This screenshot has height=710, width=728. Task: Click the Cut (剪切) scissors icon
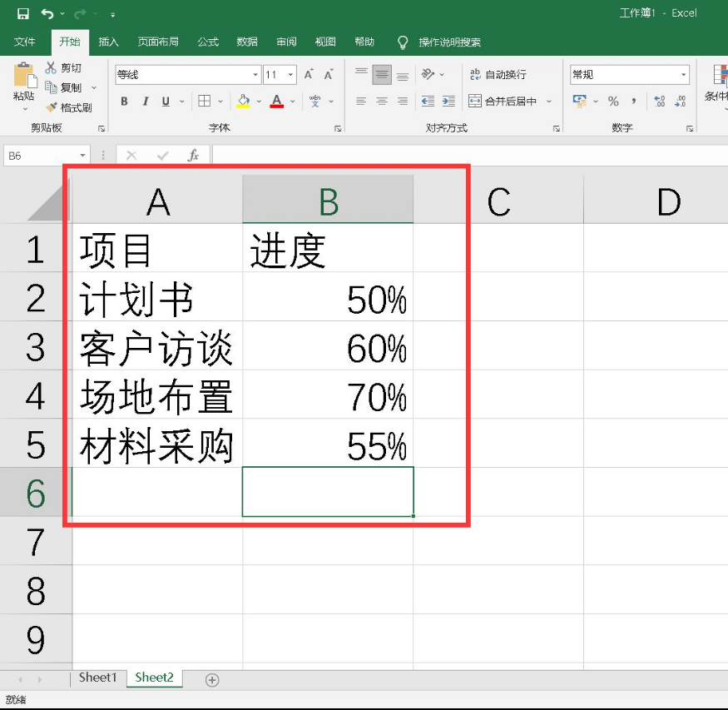(x=51, y=68)
